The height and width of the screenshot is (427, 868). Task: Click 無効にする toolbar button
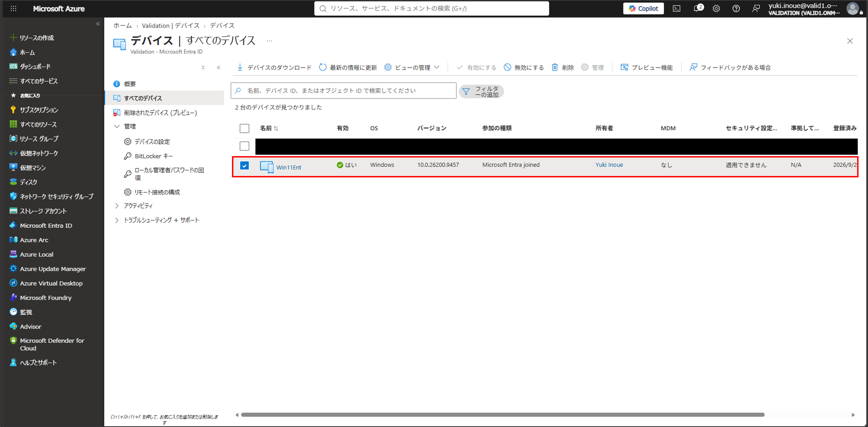524,68
